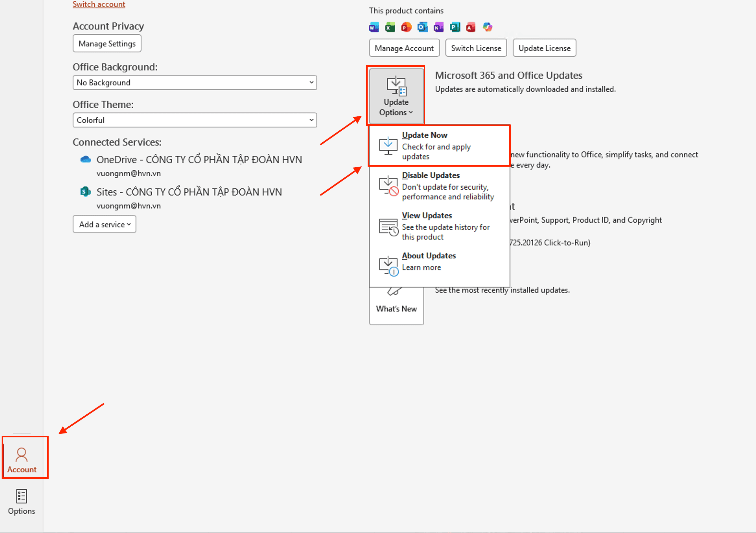Screen dimensions: 756x533
Task: Click the Publisher app icon
Action: coord(455,27)
